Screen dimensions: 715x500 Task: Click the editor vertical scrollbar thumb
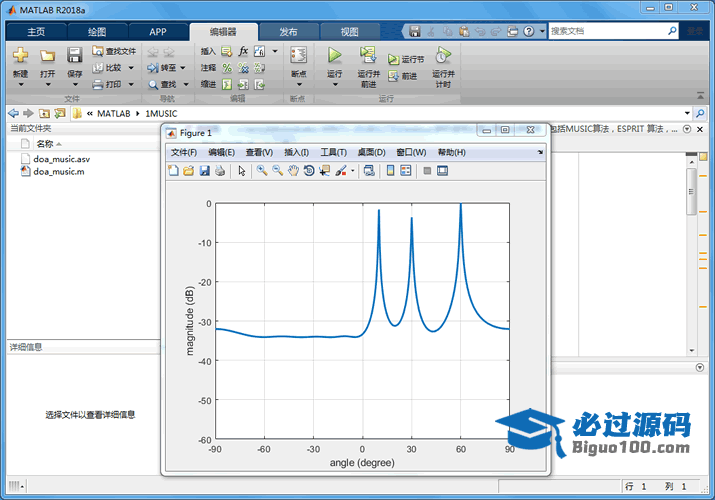click(x=691, y=191)
